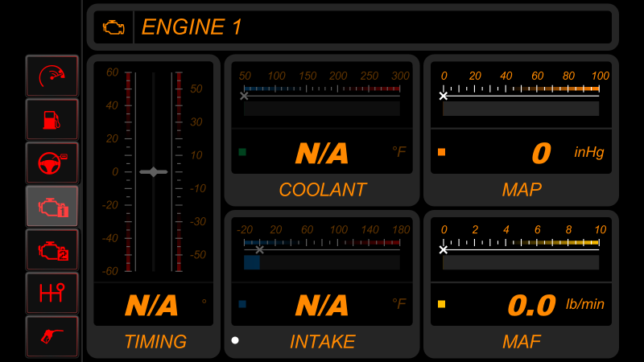Click the intake °F unit label
Image resolution: width=644 pixels, height=362 pixels.
click(x=399, y=304)
